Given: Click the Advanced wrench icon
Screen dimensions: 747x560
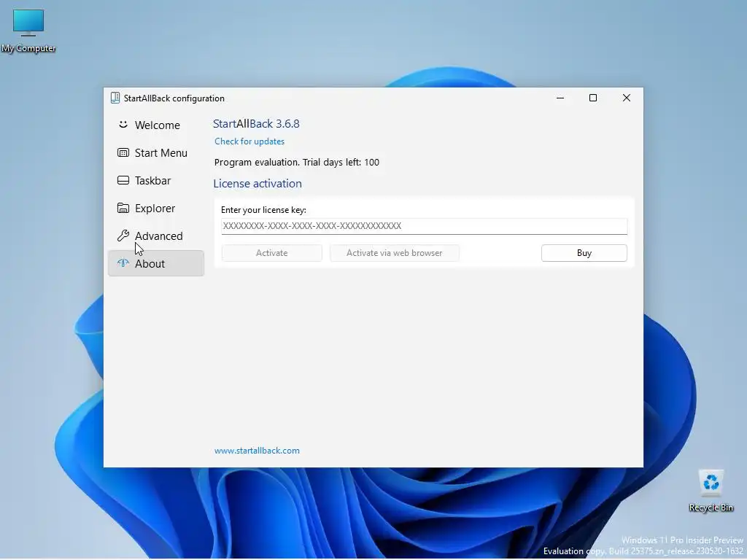Looking at the screenshot, I should [x=123, y=236].
